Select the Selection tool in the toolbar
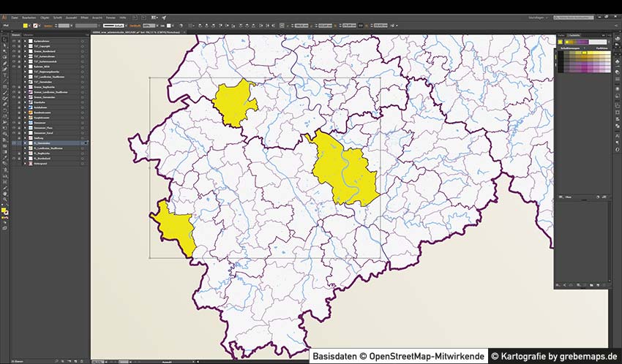The image size is (622, 364). (4, 39)
